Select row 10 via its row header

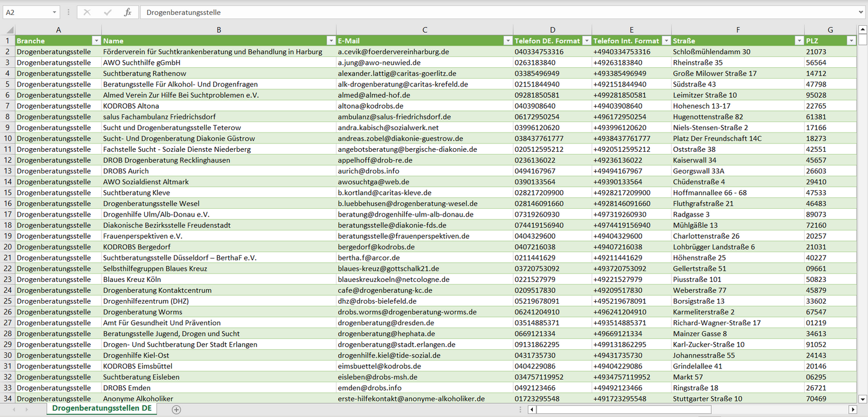[8, 139]
